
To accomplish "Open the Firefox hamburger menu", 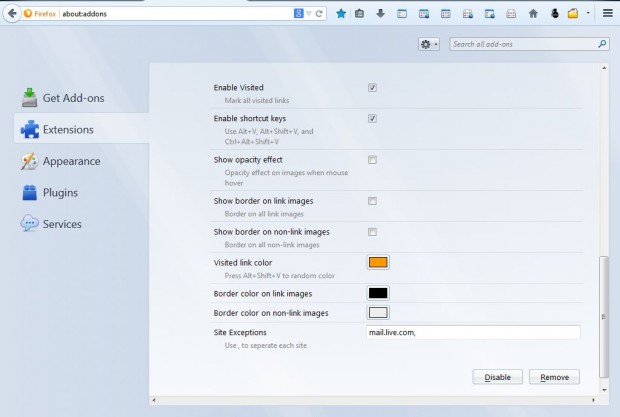I will (x=606, y=14).
